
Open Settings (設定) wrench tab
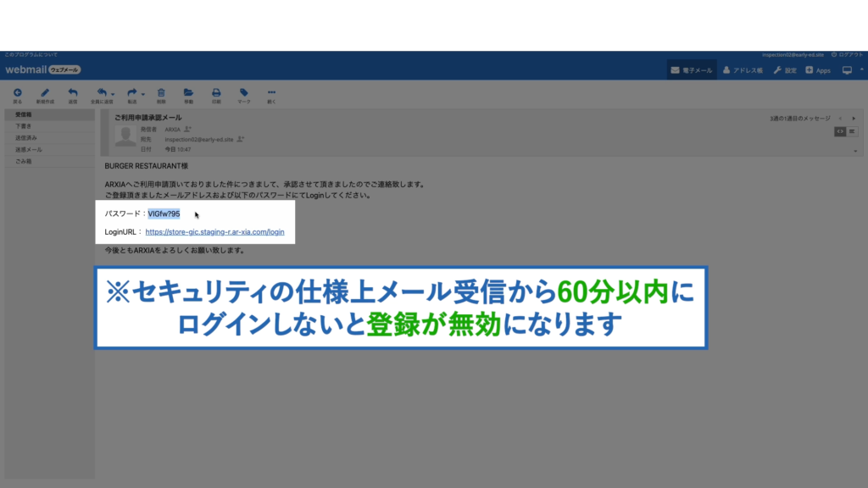point(784,70)
